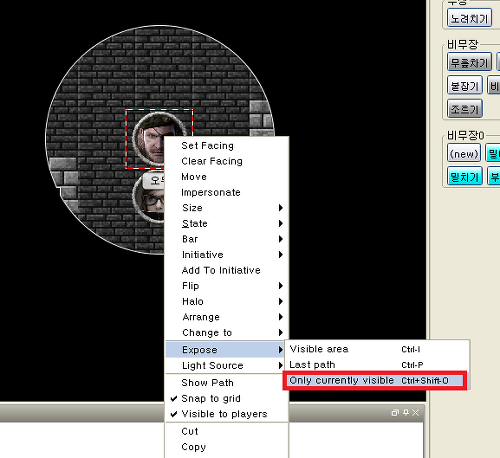The width and height of the screenshot is (500, 458).
Task: Click the restore icon on the chat panel header
Action: (395, 413)
